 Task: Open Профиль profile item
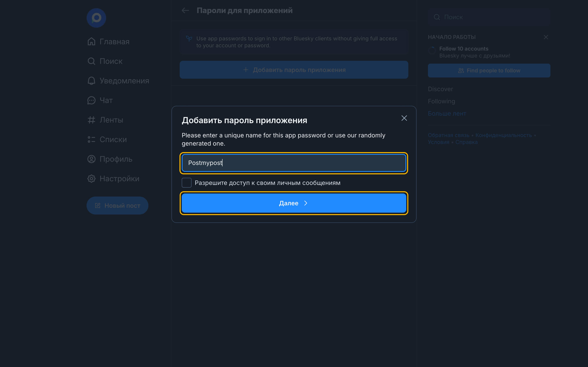(110, 159)
